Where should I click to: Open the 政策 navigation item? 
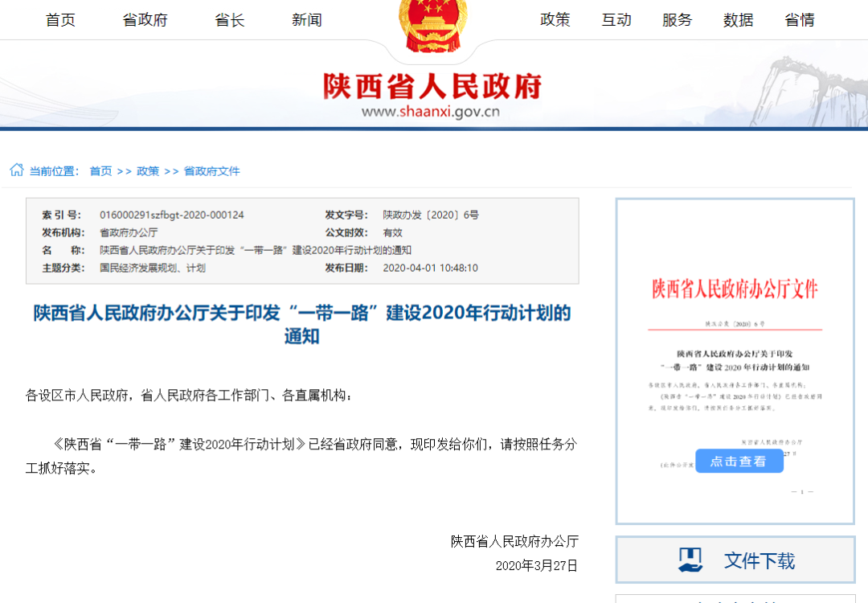point(555,20)
